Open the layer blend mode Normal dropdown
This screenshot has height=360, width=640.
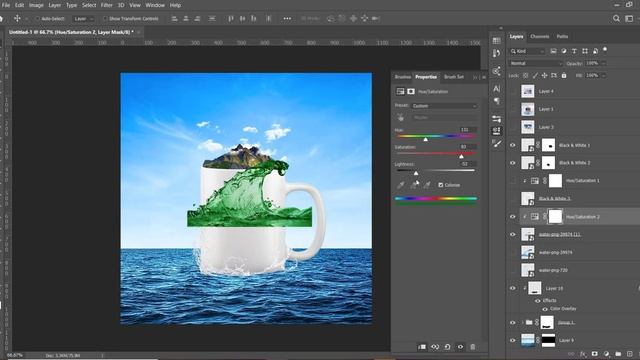536,63
